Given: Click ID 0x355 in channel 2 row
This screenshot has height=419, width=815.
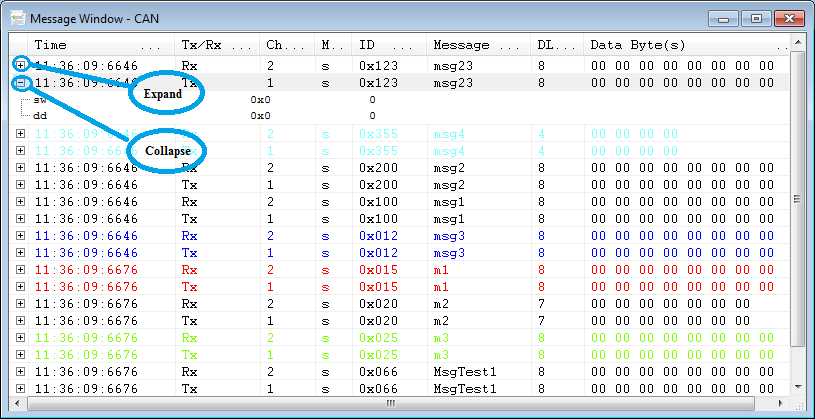Looking at the screenshot, I should pyautogui.click(x=378, y=134).
